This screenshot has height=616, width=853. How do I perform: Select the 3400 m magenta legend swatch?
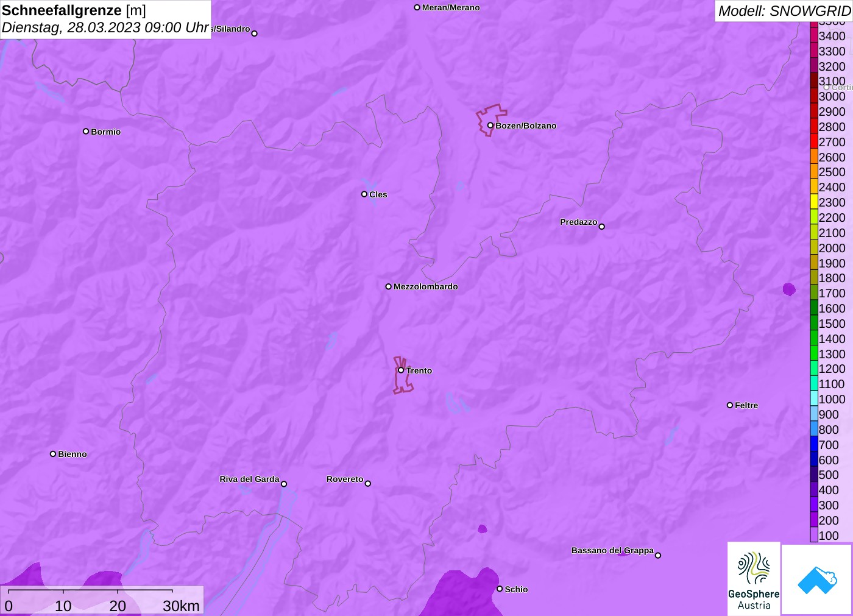coord(814,36)
